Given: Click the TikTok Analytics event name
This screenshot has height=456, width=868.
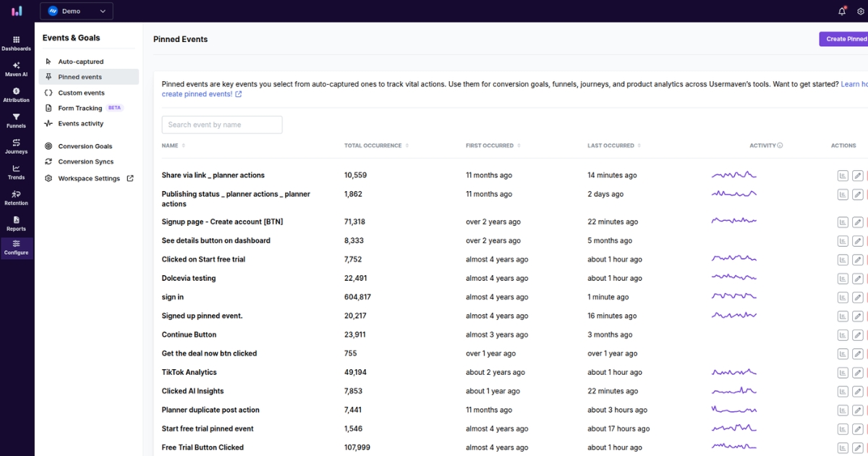Looking at the screenshot, I should (189, 372).
